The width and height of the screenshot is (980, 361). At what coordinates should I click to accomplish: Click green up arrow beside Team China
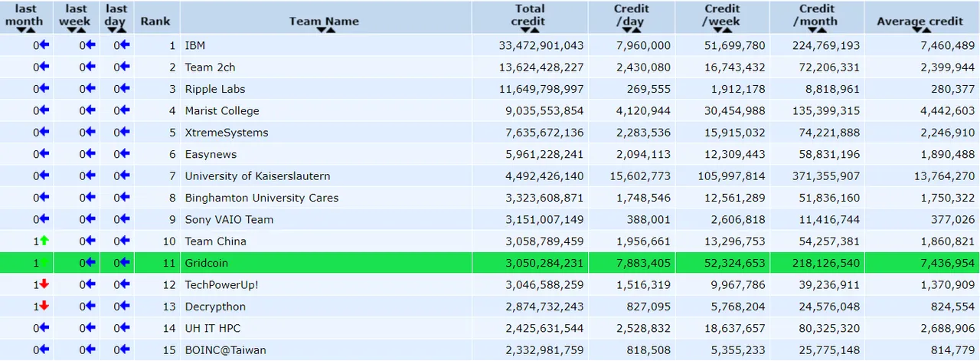(x=44, y=241)
